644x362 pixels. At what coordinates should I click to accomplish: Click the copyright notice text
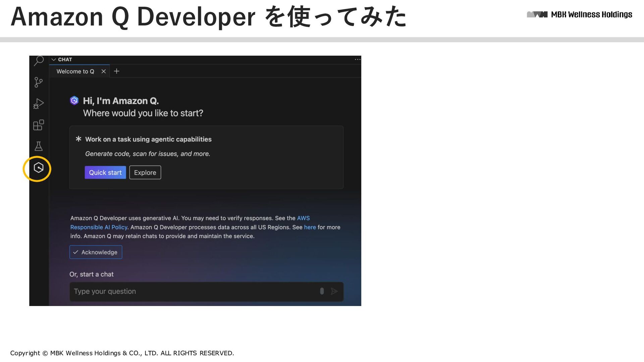pos(122,353)
